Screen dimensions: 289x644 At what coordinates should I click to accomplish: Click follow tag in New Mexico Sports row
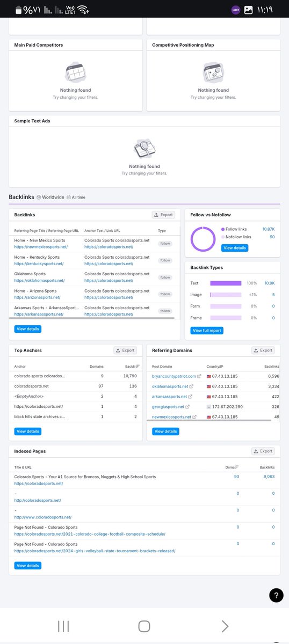[165, 244]
